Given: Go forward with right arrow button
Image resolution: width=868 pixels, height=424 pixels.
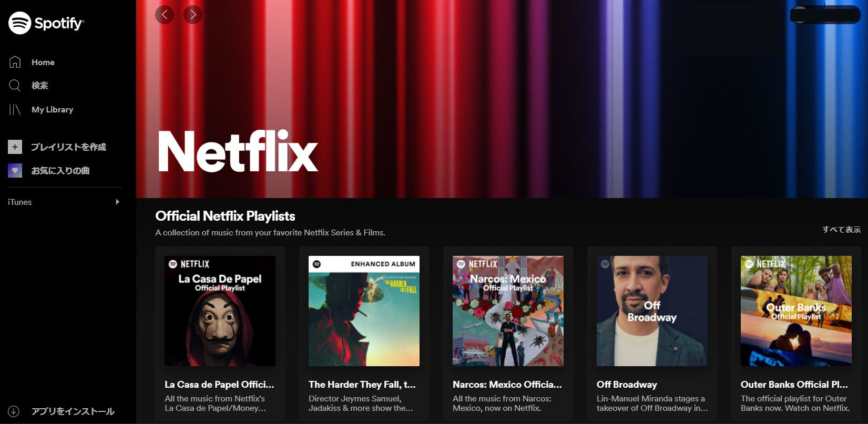Looking at the screenshot, I should pyautogui.click(x=193, y=15).
